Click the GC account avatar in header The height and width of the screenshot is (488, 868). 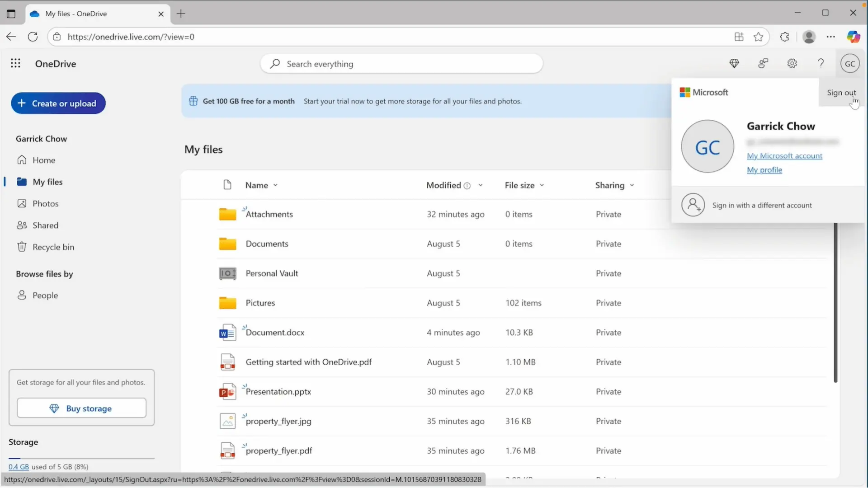(850, 64)
